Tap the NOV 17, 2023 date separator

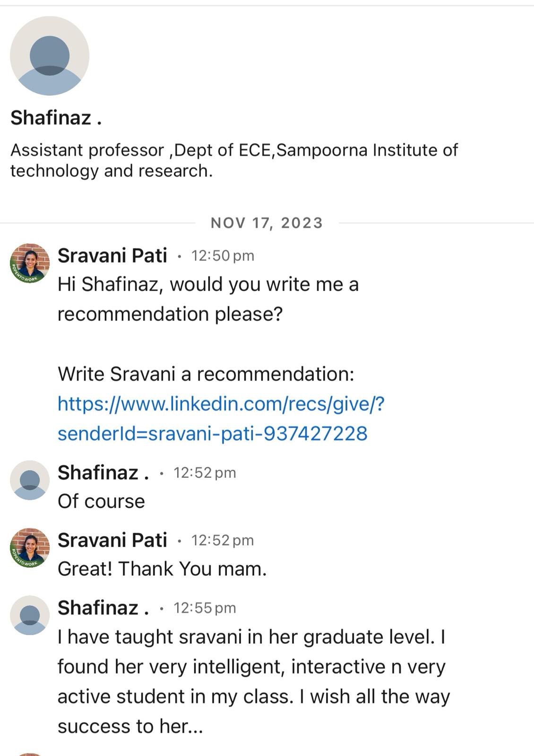(x=267, y=223)
